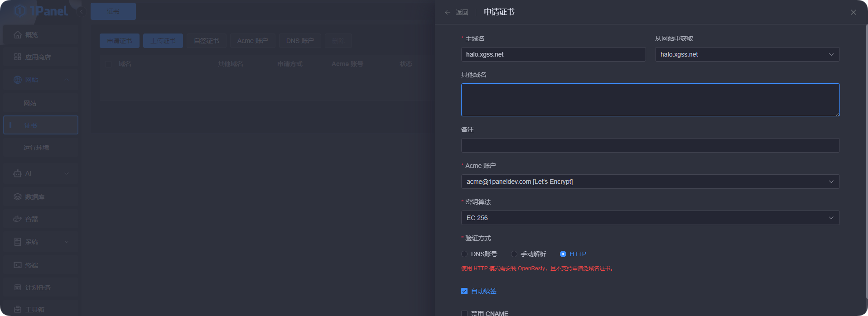Select the 手动解析 verification option

tap(529, 254)
